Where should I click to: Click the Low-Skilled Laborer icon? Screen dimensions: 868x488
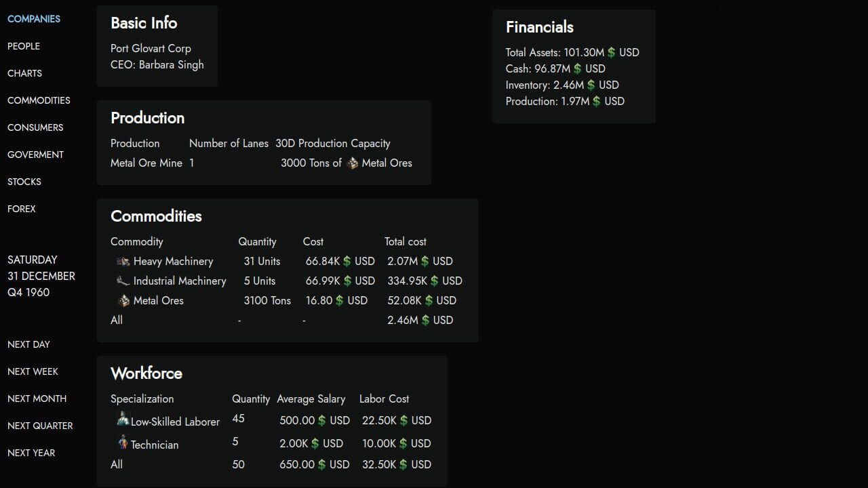(x=123, y=420)
